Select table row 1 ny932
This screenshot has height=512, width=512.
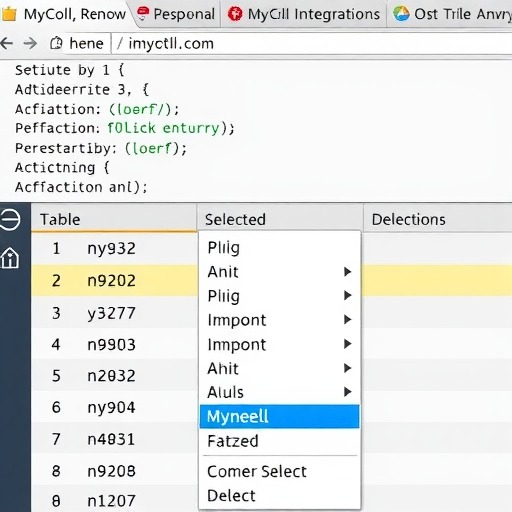[x=114, y=249]
